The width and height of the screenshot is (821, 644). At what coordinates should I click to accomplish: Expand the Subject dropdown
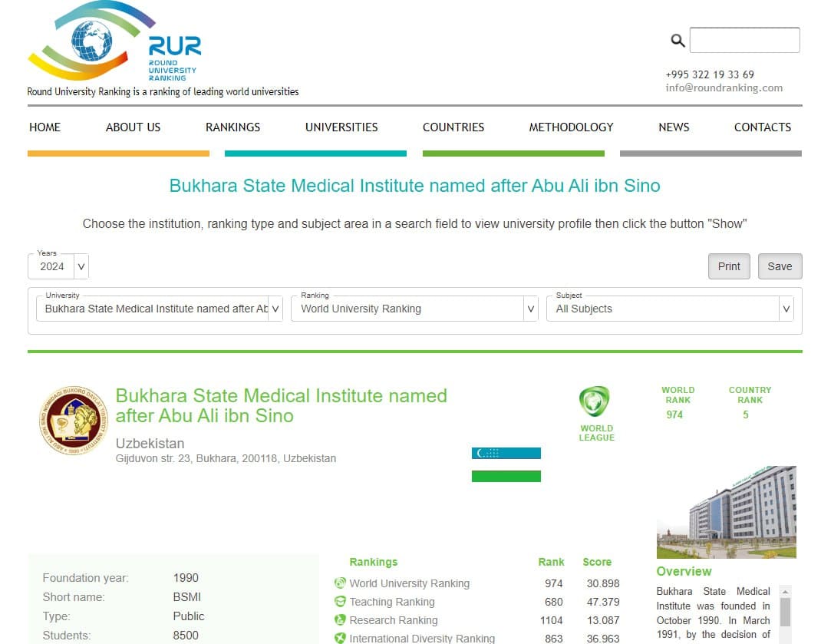[x=669, y=309]
